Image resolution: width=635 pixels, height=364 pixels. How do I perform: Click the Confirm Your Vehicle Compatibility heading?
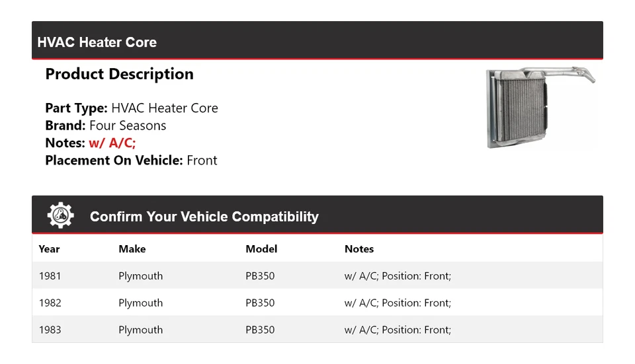204,217
